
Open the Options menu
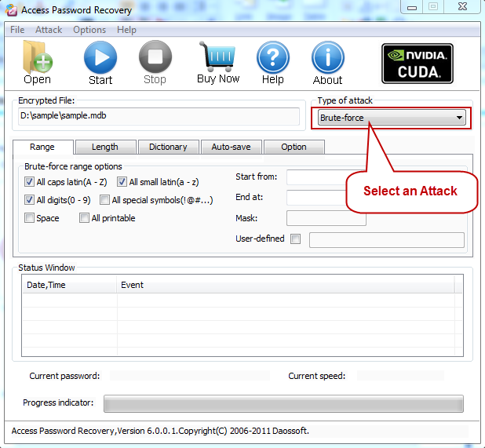pyautogui.click(x=89, y=30)
